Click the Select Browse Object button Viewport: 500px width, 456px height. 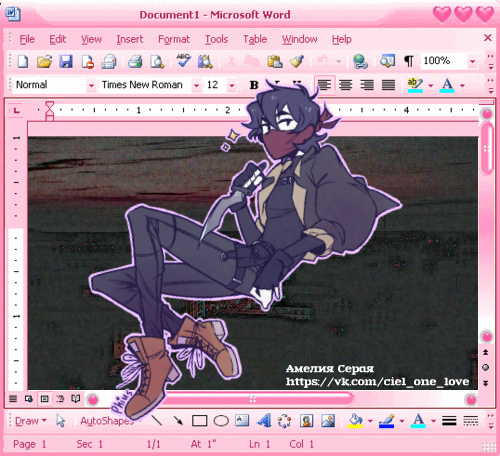(486, 367)
